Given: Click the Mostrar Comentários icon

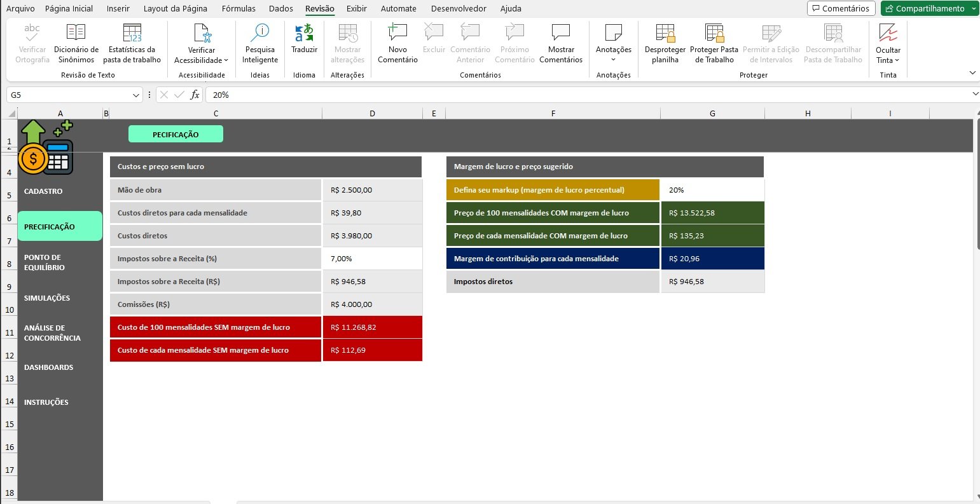Looking at the screenshot, I should tap(560, 33).
